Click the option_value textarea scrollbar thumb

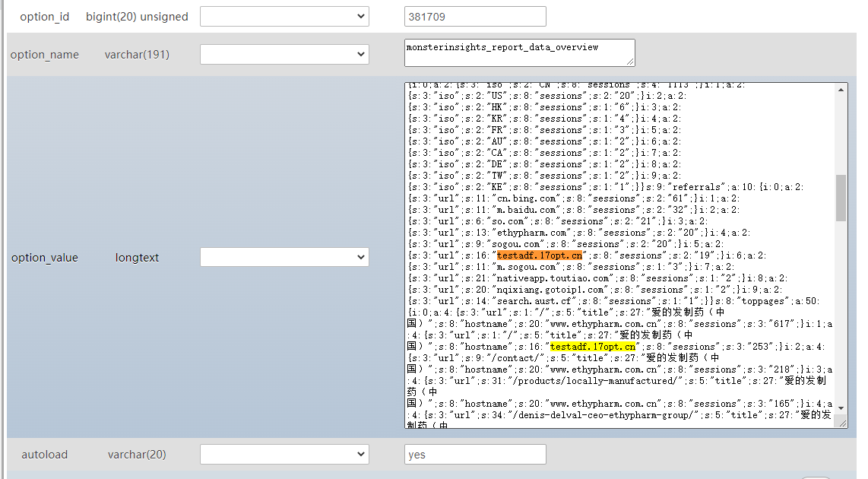pyautogui.click(x=841, y=198)
